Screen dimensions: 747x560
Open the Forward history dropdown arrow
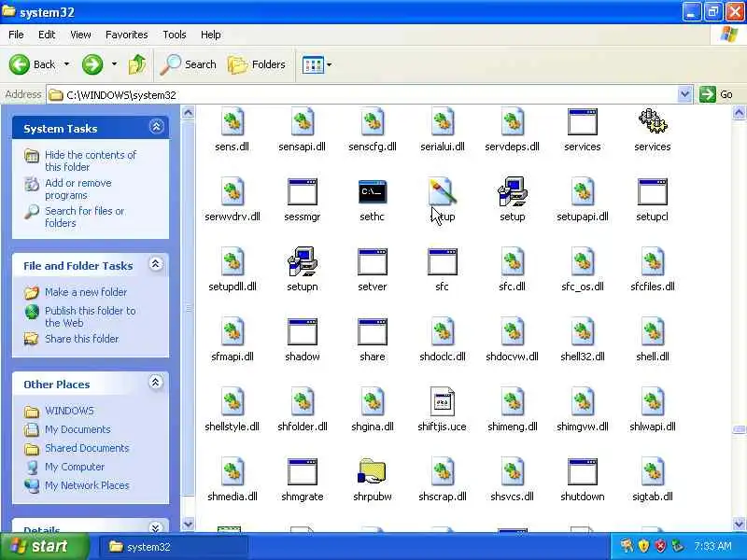pyautogui.click(x=114, y=64)
